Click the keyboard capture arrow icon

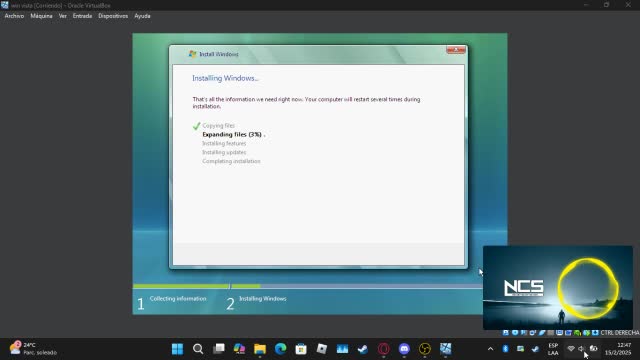click(595, 333)
